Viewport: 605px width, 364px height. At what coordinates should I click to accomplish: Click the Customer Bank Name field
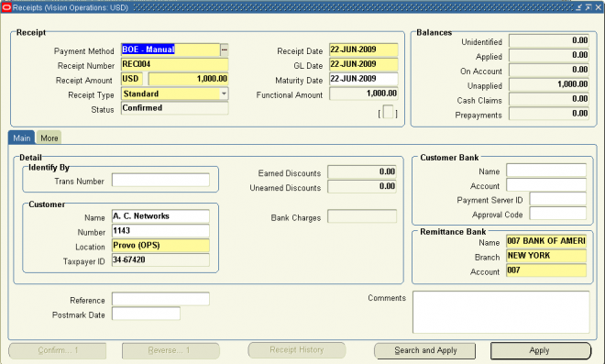click(x=546, y=171)
